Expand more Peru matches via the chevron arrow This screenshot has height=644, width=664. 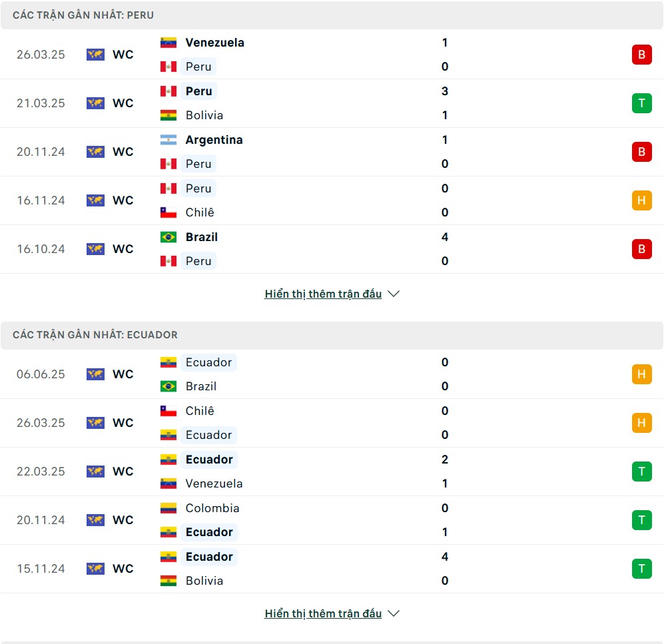pos(394,294)
